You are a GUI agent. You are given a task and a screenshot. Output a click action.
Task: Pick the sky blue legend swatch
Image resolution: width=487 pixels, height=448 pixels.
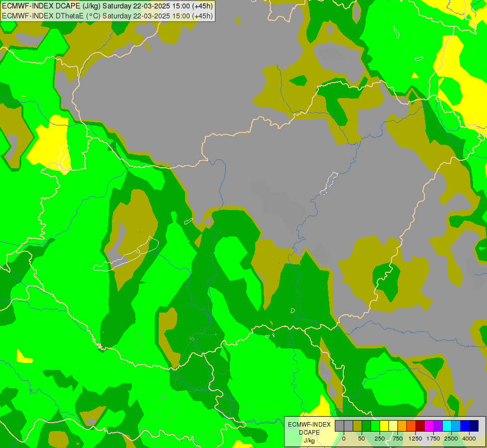[x=456, y=426]
